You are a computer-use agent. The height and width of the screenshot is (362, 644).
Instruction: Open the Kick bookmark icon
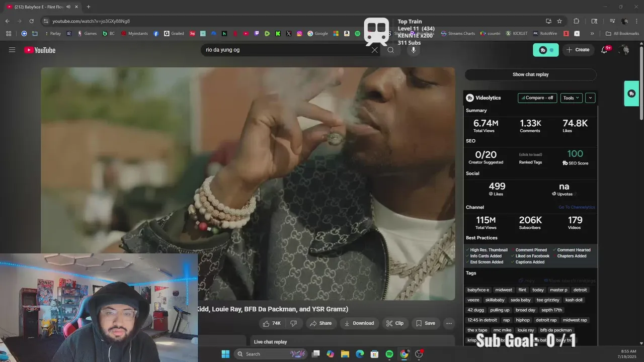[278, 34]
